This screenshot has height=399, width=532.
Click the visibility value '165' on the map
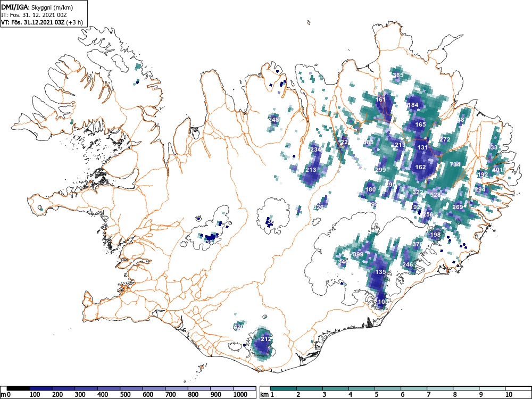coord(420,124)
